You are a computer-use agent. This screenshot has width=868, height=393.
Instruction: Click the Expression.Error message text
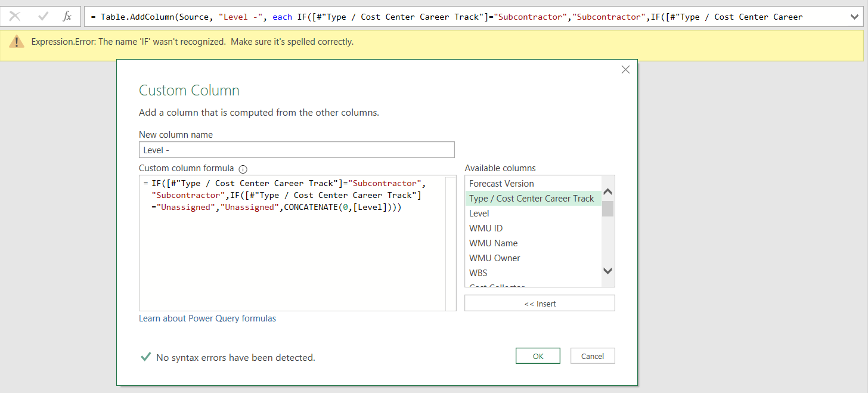[192, 42]
